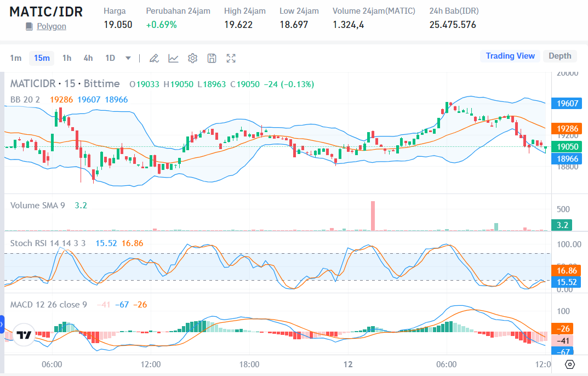Click the TradingView logo badge

point(24,335)
